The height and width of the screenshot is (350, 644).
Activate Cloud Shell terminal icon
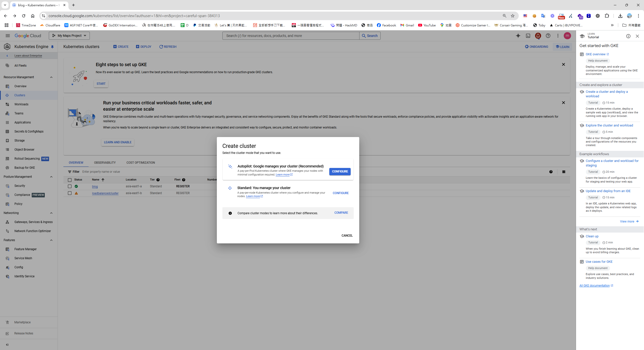point(528,36)
